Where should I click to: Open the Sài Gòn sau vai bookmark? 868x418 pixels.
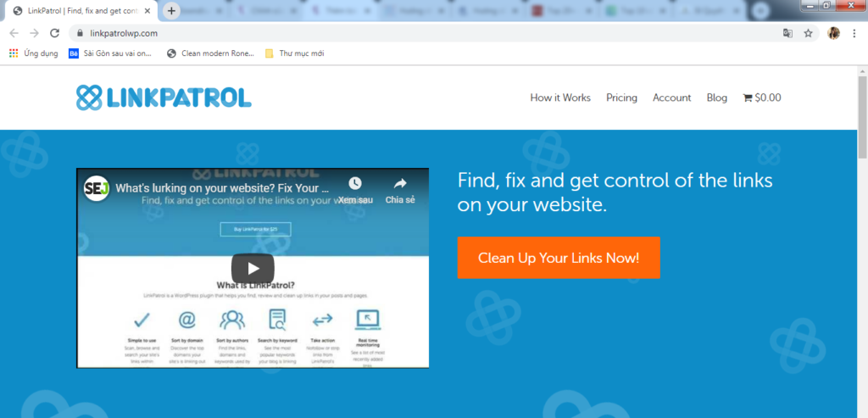click(x=109, y=53)
